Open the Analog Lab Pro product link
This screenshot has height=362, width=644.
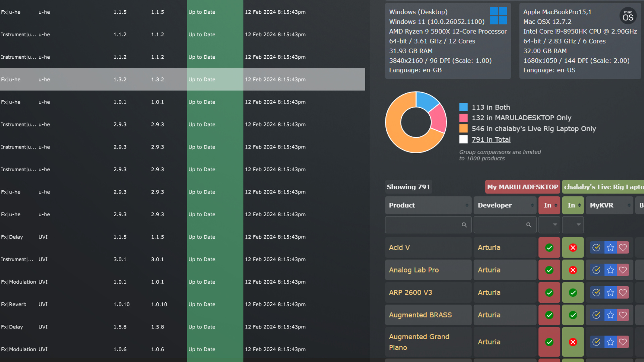pos(414,270)
